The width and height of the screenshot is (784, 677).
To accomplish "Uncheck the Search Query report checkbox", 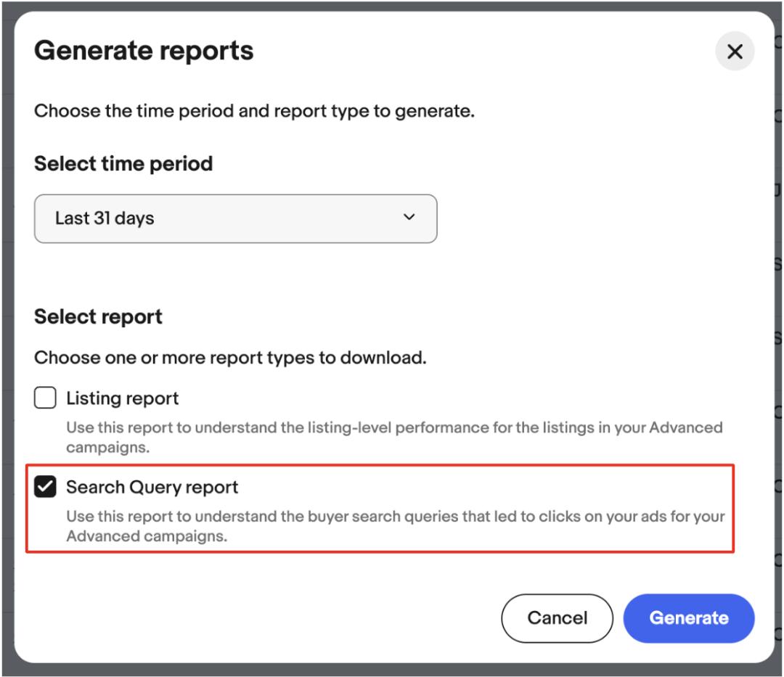I will (x=45, y=487).
